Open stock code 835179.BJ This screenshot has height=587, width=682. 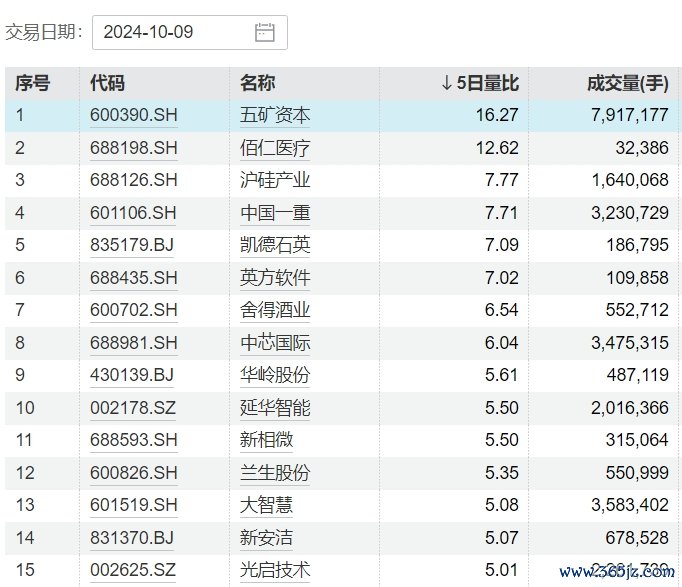click(132, 245)
